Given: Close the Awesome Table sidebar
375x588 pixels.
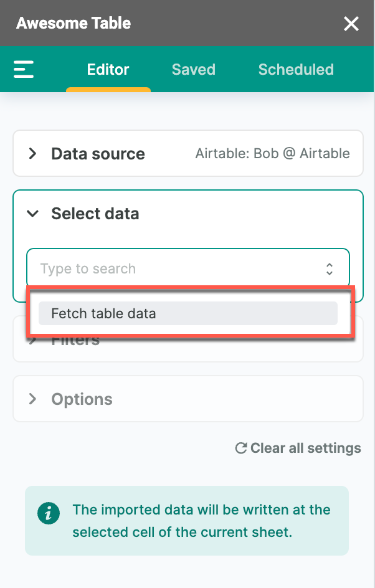Looking at the screenshot, I should 351,24.
